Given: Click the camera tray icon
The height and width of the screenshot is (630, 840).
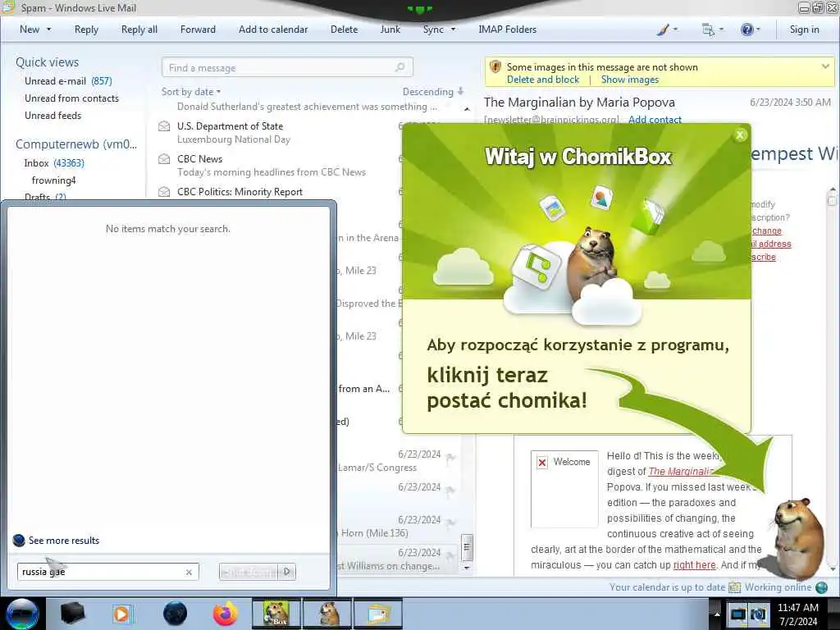Looking at the screenshot, I should pyautogui.click(x=758, y=614).
